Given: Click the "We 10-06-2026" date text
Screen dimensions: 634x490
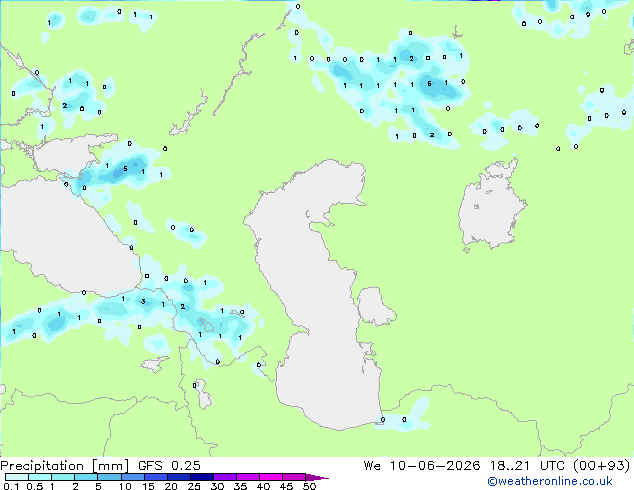Looking at the screenshot, I should coord(422,465).
